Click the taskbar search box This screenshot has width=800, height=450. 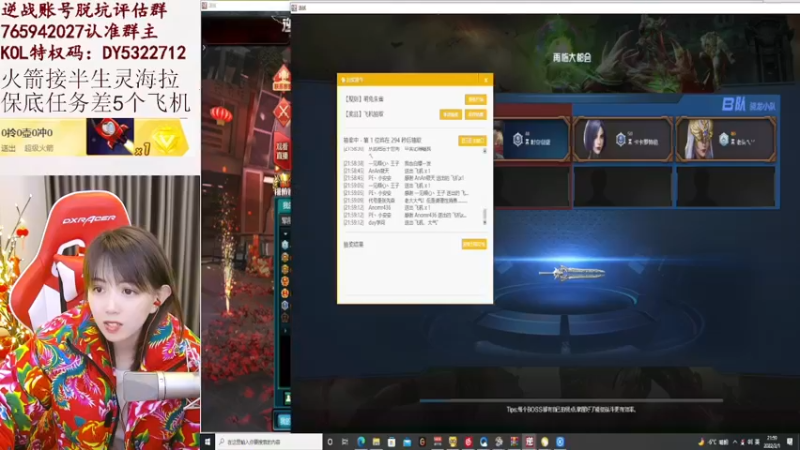pyautogui.click(x=269, y=442)
